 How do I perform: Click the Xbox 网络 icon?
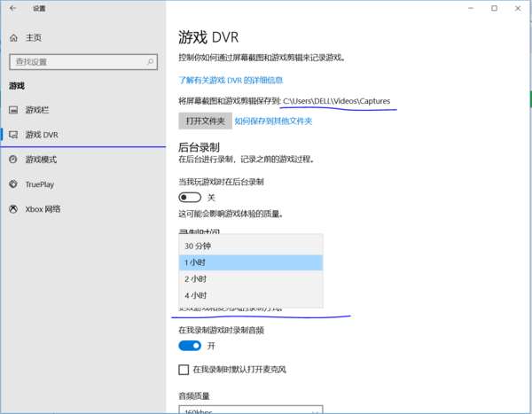click(13, 209)
